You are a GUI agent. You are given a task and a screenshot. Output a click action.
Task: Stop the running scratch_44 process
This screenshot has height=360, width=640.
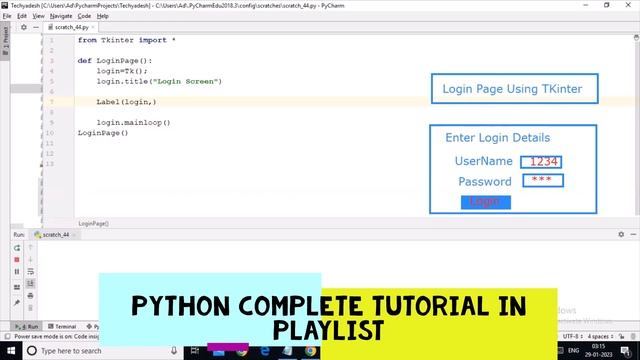pyautogui.click(x=17, y=260)
